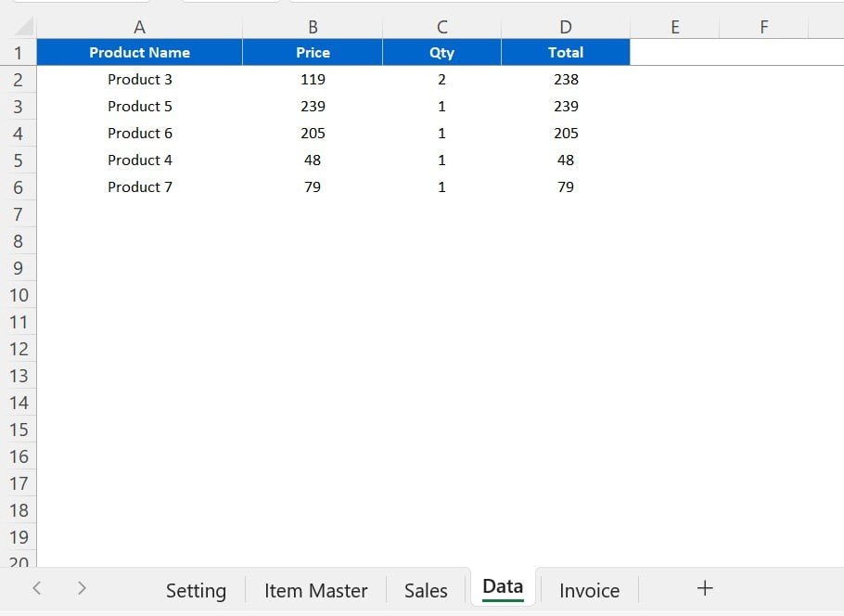Click the Total header cell
The width and height of the screenshot is (844, 616).
click(x=566, y=52)
